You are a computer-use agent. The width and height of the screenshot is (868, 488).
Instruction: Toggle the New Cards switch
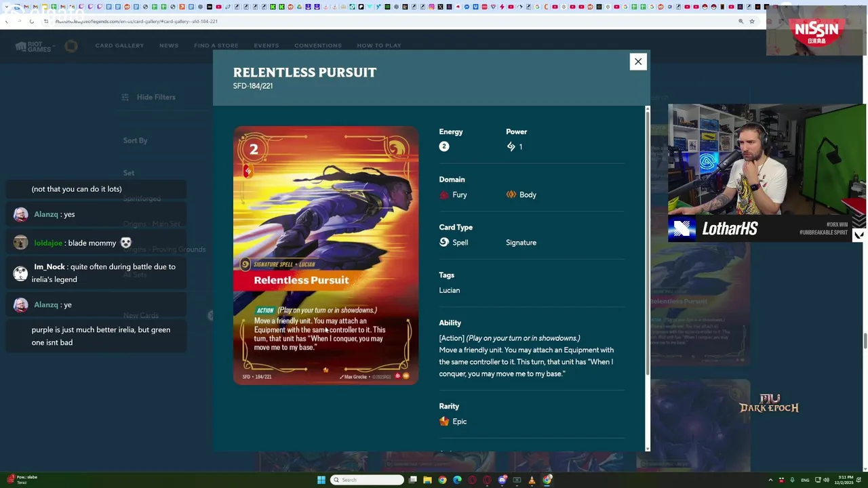pos(210,315)
